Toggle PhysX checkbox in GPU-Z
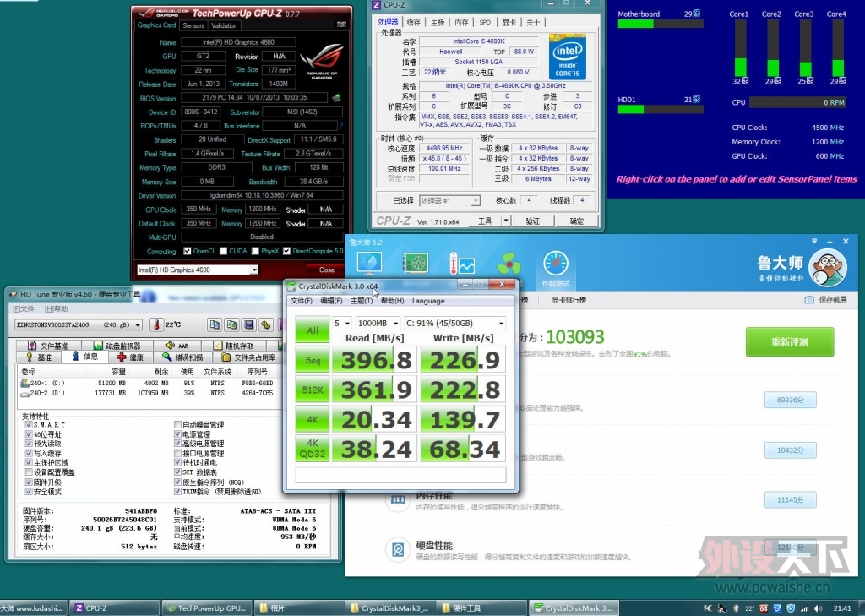Screen dimensions: 865x616 (x=255, y=251)
